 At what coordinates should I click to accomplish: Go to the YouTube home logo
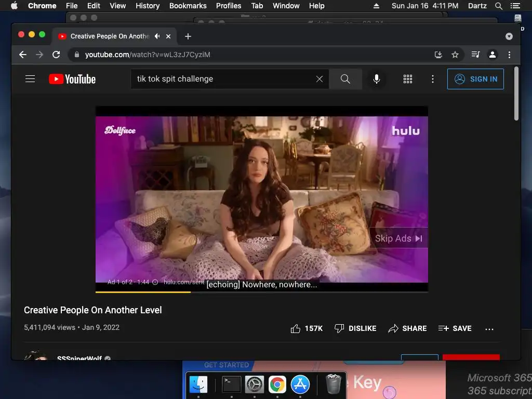click(x=72, y=79)
